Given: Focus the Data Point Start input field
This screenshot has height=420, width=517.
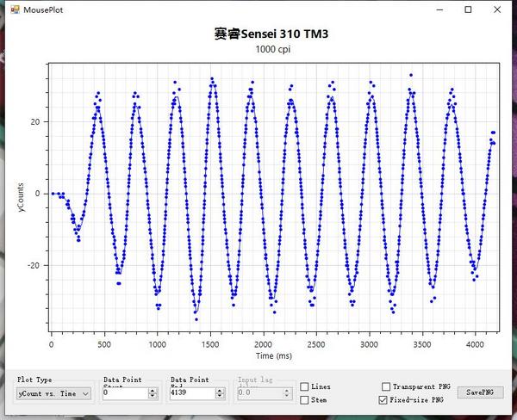Looking at the screenshot, I should [126, 393].
